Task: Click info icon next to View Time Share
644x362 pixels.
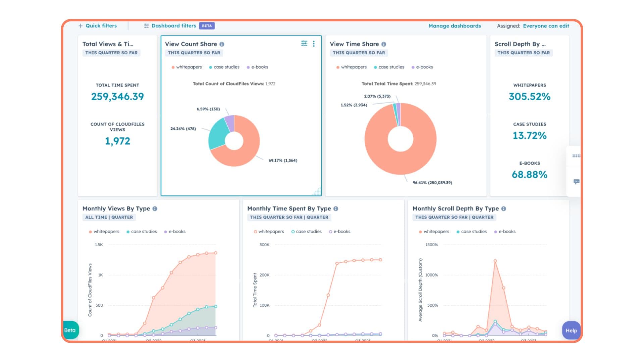Action: 384,44
